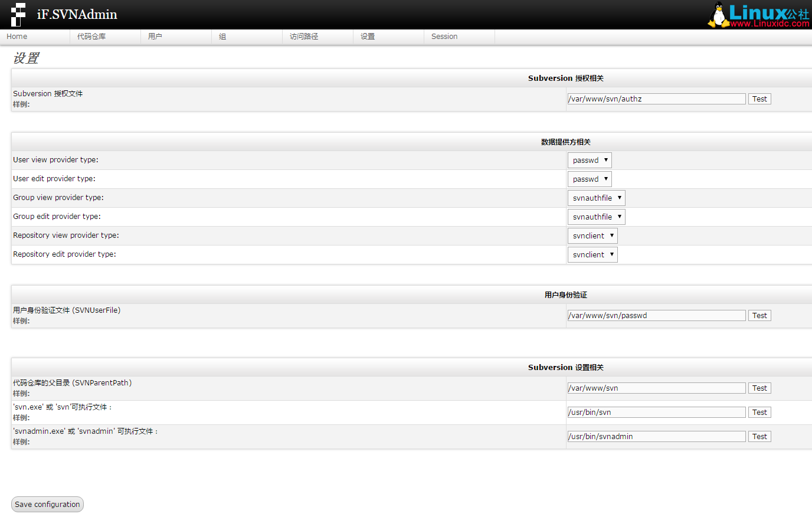Open the 代码仓库 menu
The height and width of the screenshot is (517, 812).
tap(91, 37)
